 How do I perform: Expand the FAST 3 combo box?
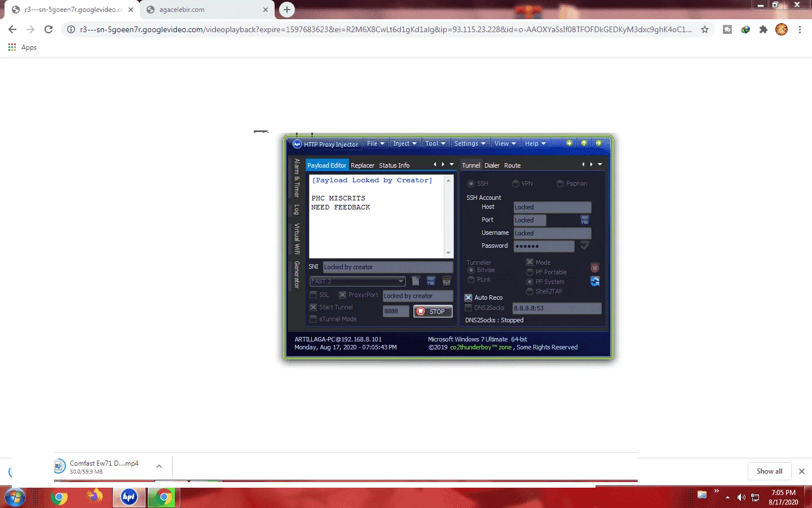401,281
